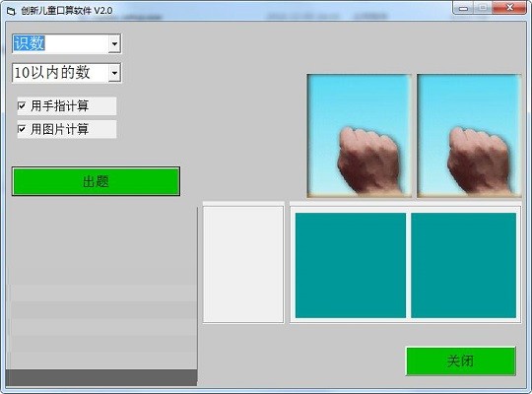Click the maximize window button
The height and width of the screenshot is (394, 532).
(x=483, y=8)
